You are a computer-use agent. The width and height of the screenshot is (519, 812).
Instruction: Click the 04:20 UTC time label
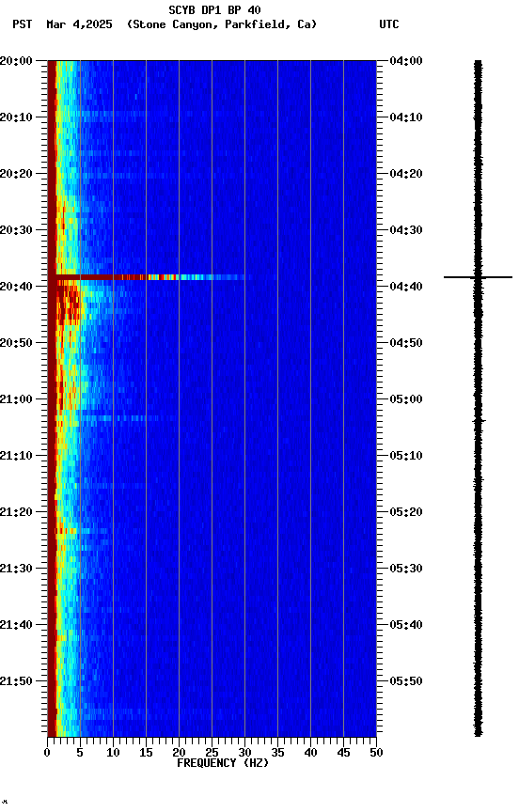click(406, 174)
